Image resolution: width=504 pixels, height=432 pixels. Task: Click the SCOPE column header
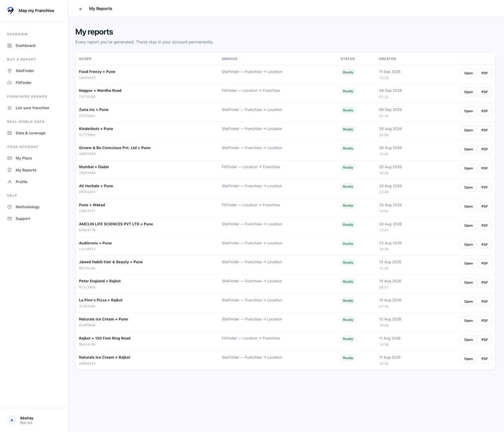(85, 59)
